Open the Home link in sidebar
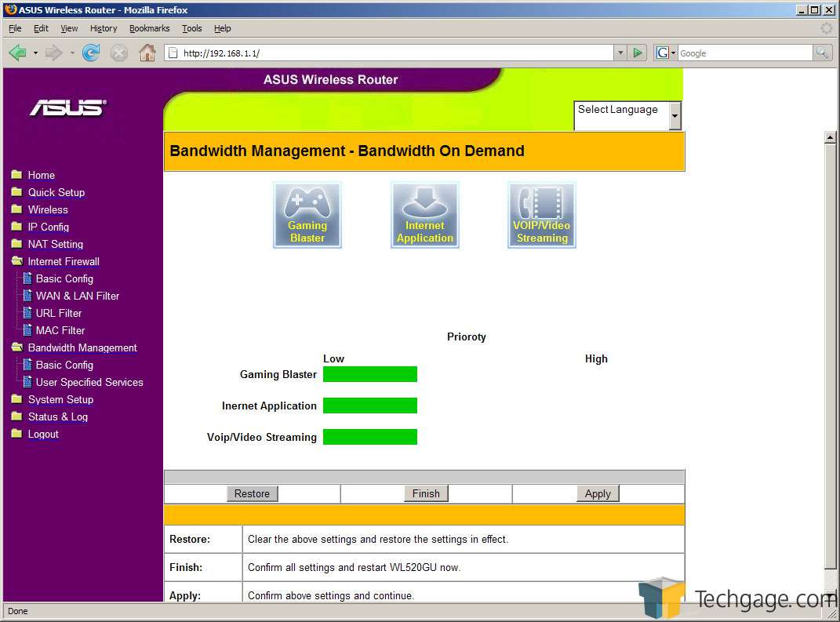This screenshot has height=622, width=840. click(x=42, y=175)
